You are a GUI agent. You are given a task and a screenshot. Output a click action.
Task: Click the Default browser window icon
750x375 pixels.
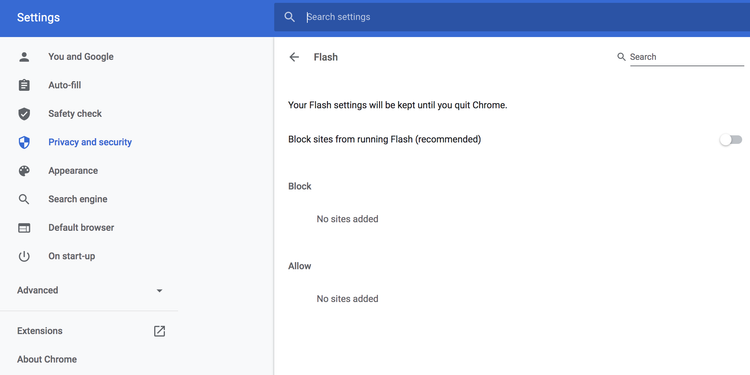[x=24, y=228]
